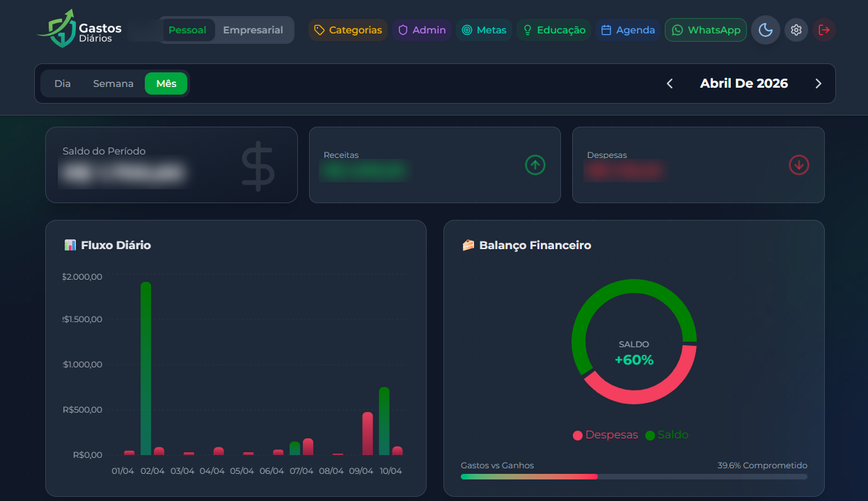Toggle the Despesas legend in Balanço Financeiro
868x501 pixels.
tap(605, 435)
